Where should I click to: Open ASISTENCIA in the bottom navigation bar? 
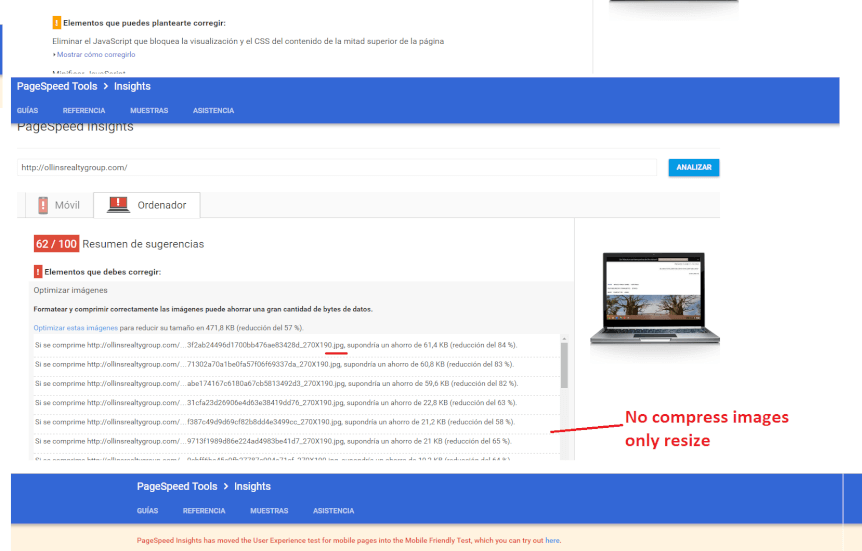(334, 511)
